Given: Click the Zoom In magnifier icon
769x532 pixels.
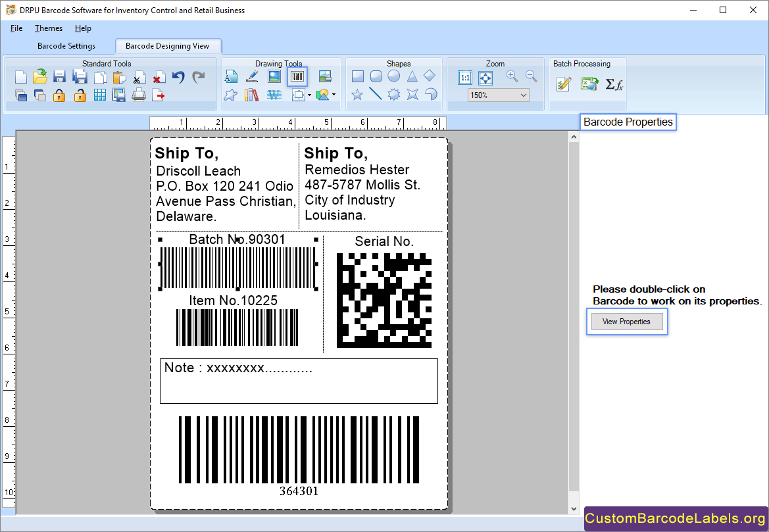Looking at the screenshot, I should pyautogui.click(x=512, y=76).
